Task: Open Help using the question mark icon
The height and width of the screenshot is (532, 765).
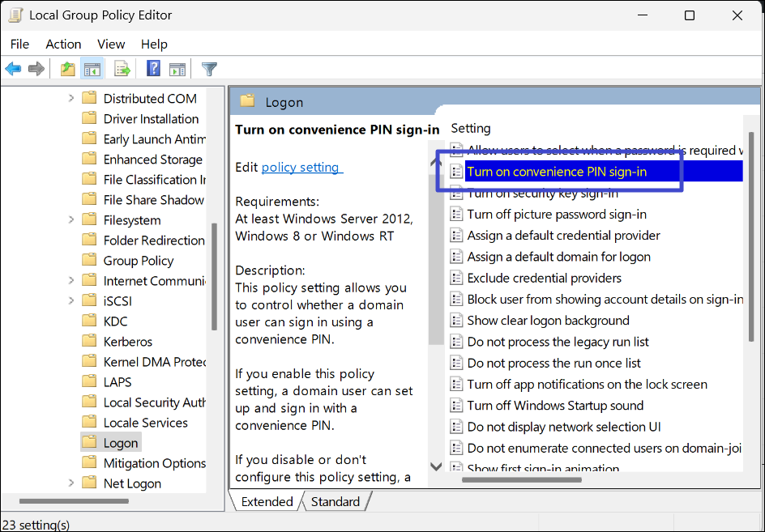Action: pyautogui.click(x=153, y=69)
